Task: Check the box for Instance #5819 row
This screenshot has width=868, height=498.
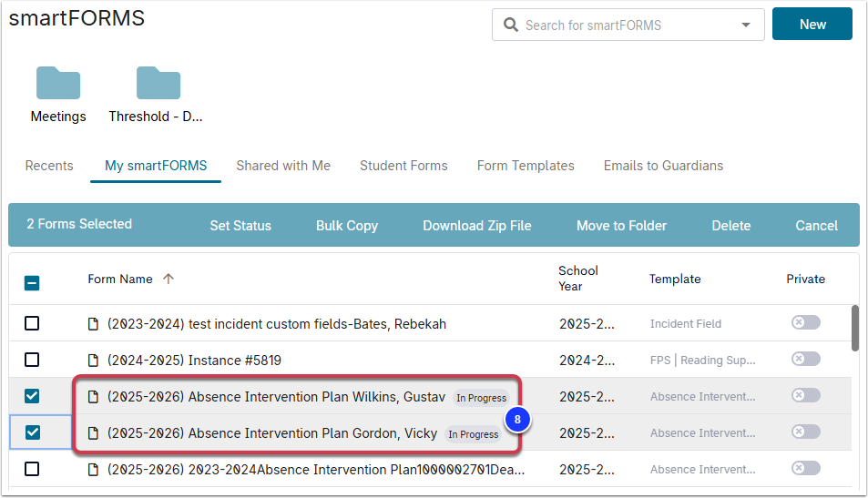Action: tap(32, 360)
